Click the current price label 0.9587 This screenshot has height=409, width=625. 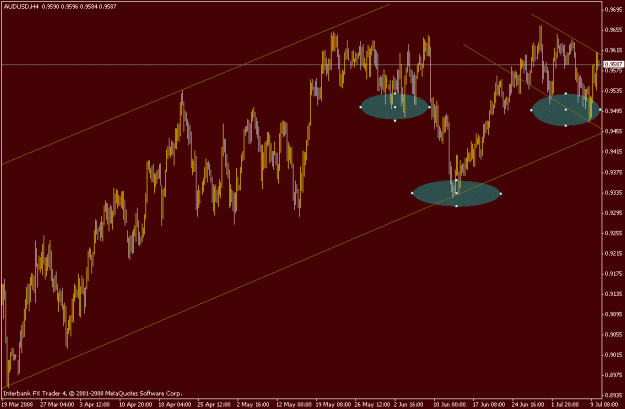click(614, 64)
